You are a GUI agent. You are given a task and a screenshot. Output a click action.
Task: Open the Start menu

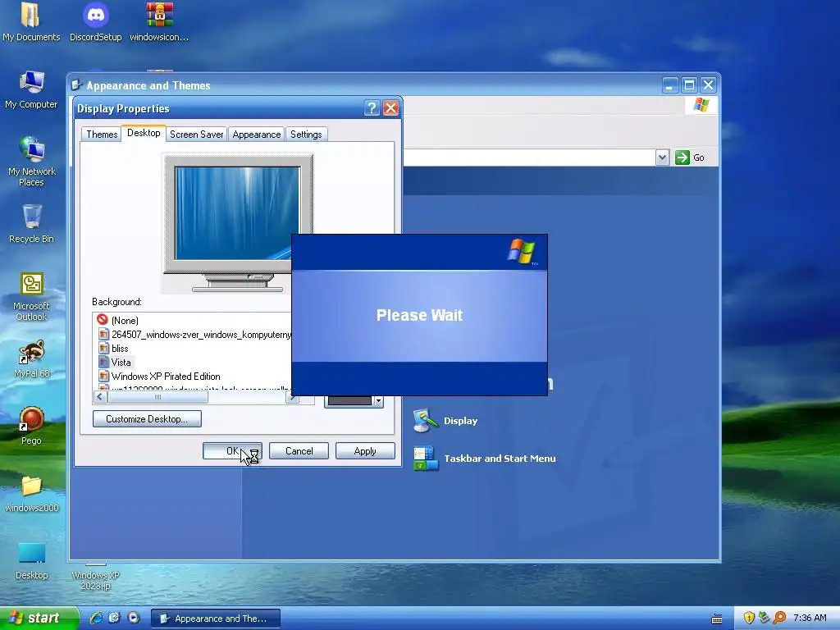click(x=39, y=619)
